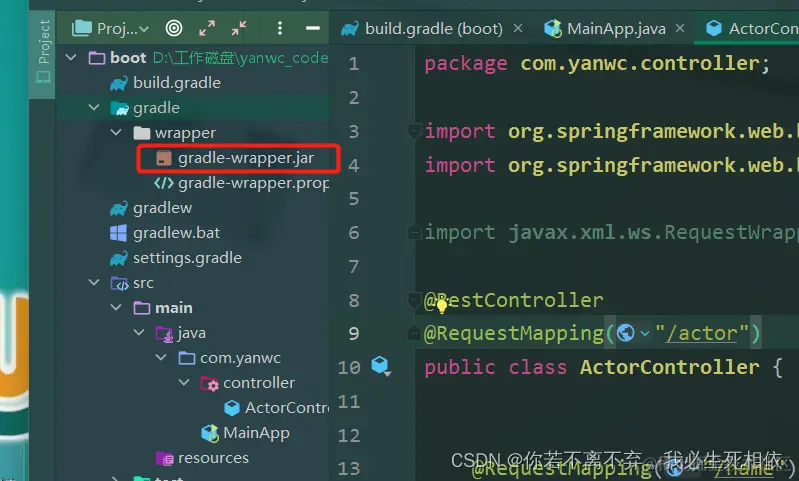Select gradle-wrapper.properties file
The image size is (799, 481).
(x=253, y=183)
